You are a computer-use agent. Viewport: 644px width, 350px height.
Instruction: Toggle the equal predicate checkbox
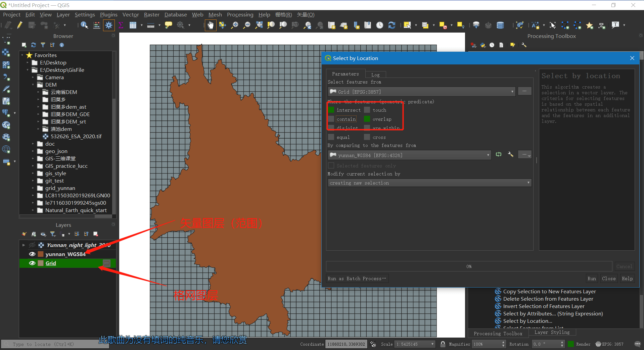(x=331, y=137)
